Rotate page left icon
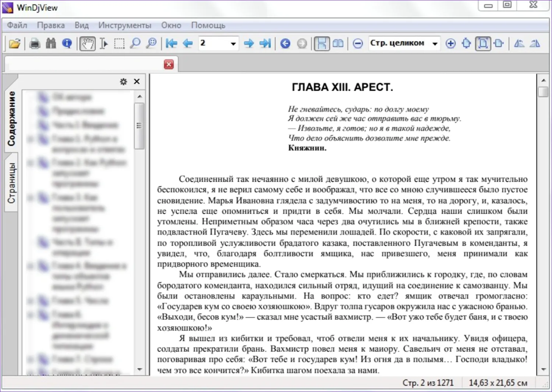Viewport: 552px width, 392px height. pyautogui.click(x=519, y=44)
